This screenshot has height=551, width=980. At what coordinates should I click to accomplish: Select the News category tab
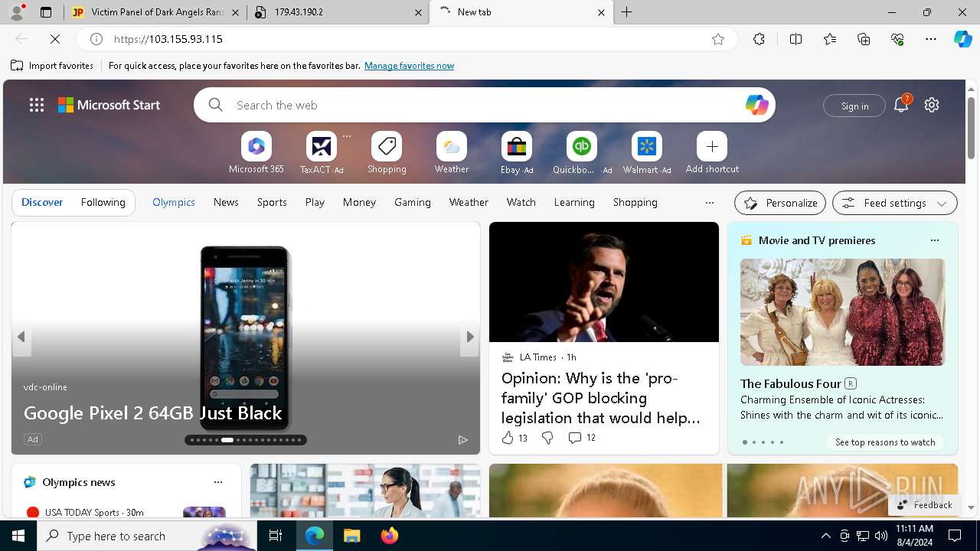pos(226,202)
